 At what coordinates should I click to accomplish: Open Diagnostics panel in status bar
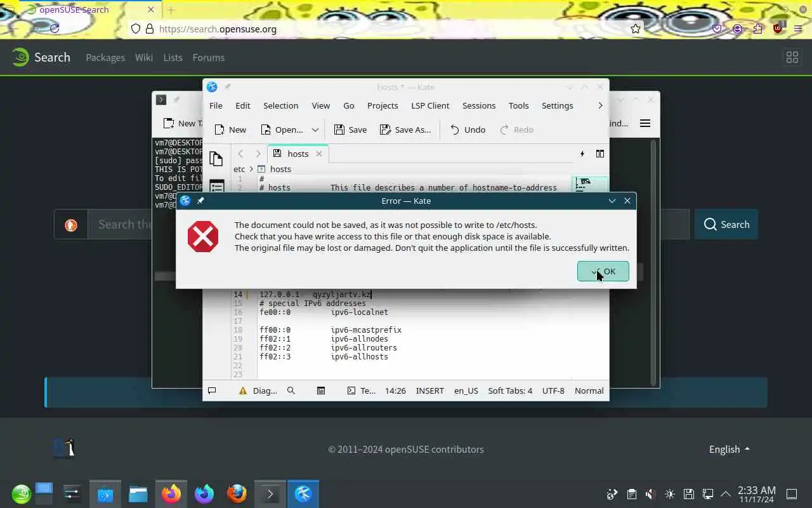(258, 391)
